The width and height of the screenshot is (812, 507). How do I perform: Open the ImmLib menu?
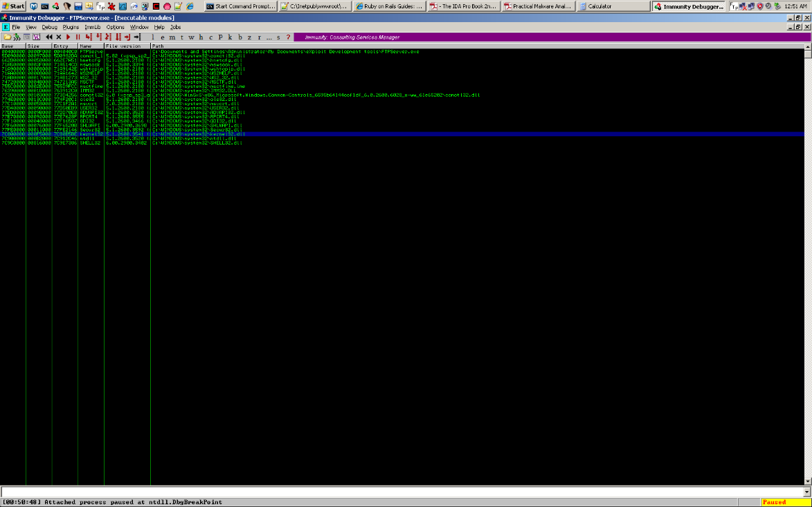93,27
